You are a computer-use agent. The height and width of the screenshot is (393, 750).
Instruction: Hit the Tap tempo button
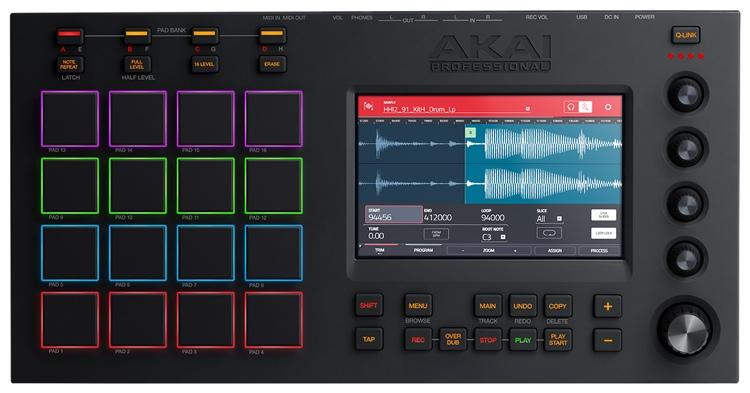tap(369, 339)
